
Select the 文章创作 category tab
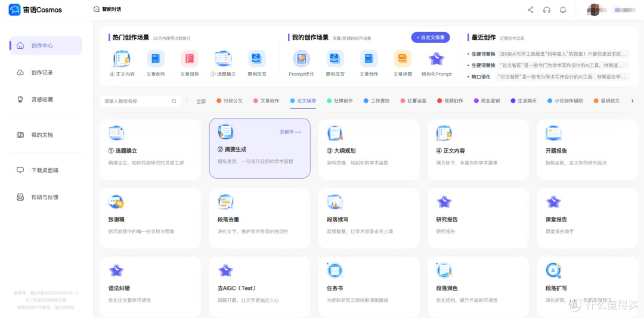[x=266, y=101]
